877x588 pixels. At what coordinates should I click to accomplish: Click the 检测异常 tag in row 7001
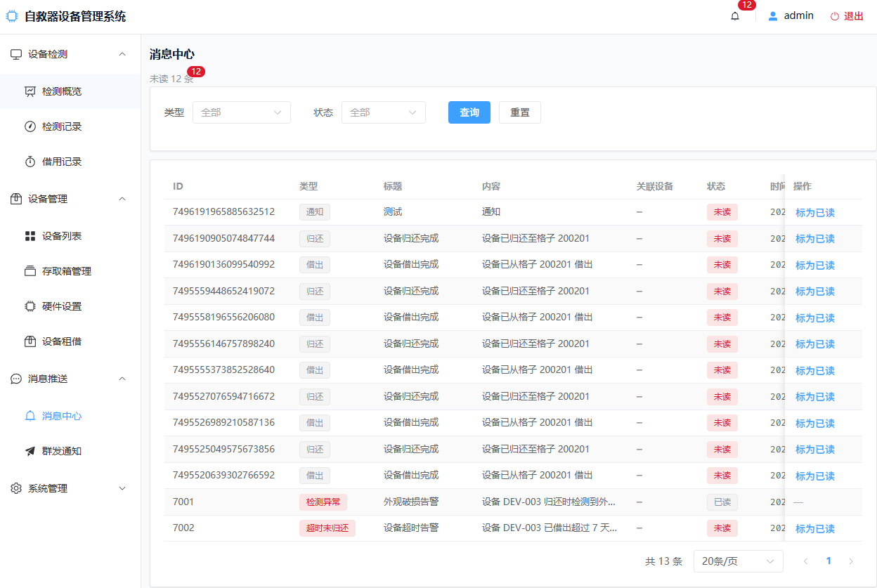[x=323, y=502]
